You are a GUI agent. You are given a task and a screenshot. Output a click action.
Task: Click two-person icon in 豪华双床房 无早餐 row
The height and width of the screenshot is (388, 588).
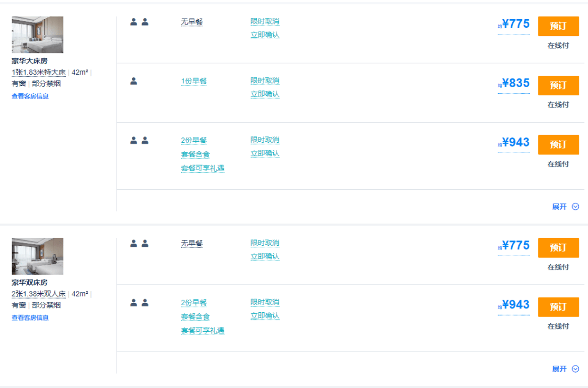[139, 244]
